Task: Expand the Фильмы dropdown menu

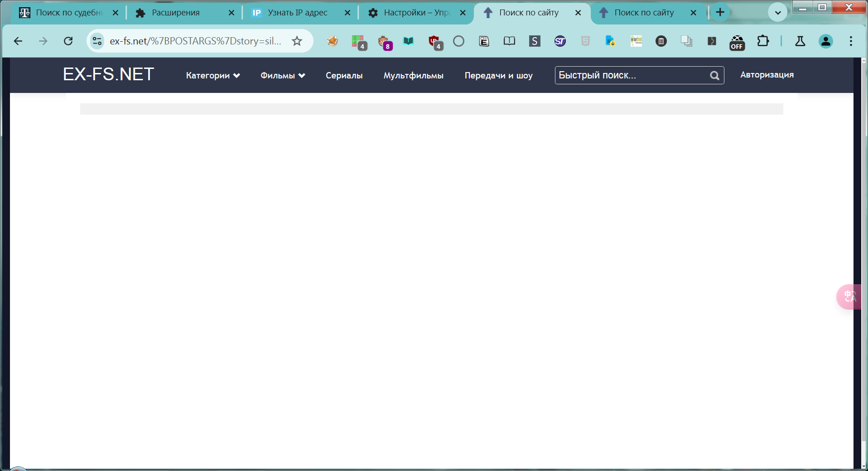Action: (282, 76)
